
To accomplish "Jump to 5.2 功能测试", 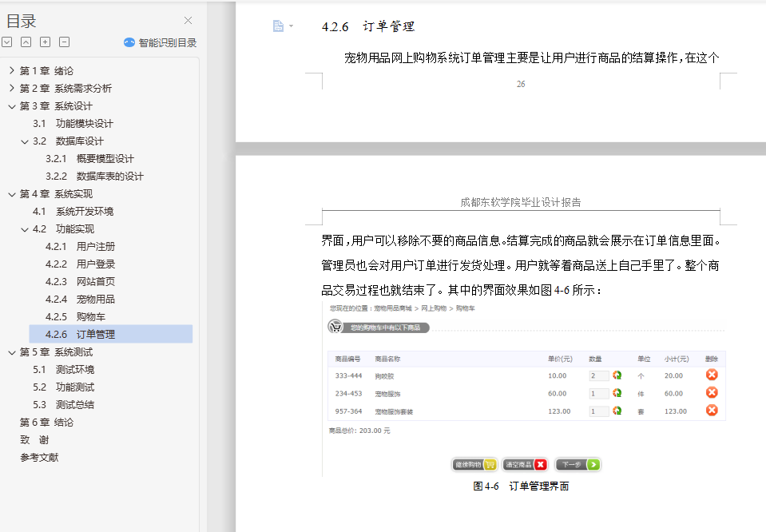I will pyautogui.click(x=63, y=387).
